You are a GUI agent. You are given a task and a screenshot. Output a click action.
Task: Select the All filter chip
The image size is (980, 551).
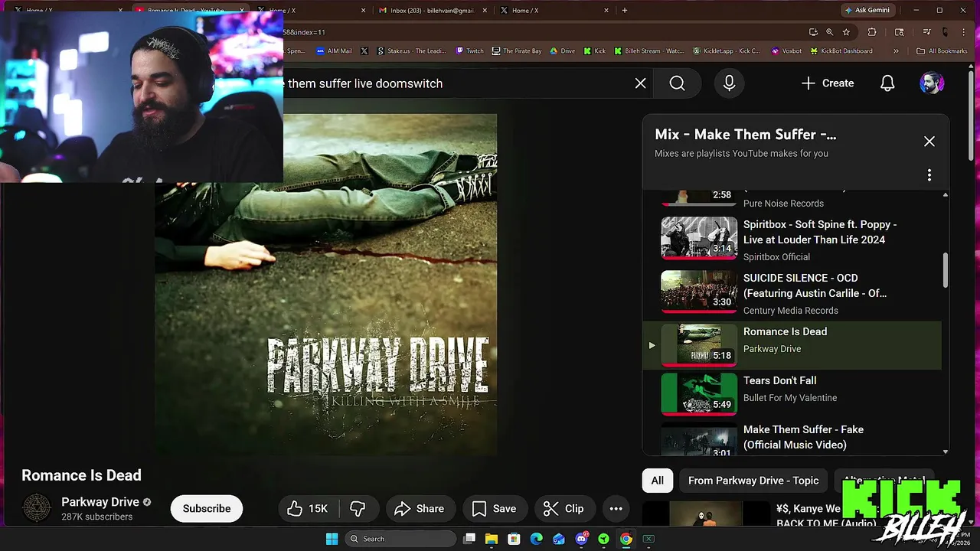tap(657, 481)
